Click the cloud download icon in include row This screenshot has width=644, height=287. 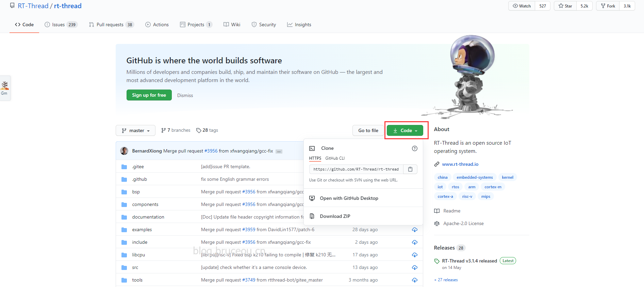coord(414,242)
